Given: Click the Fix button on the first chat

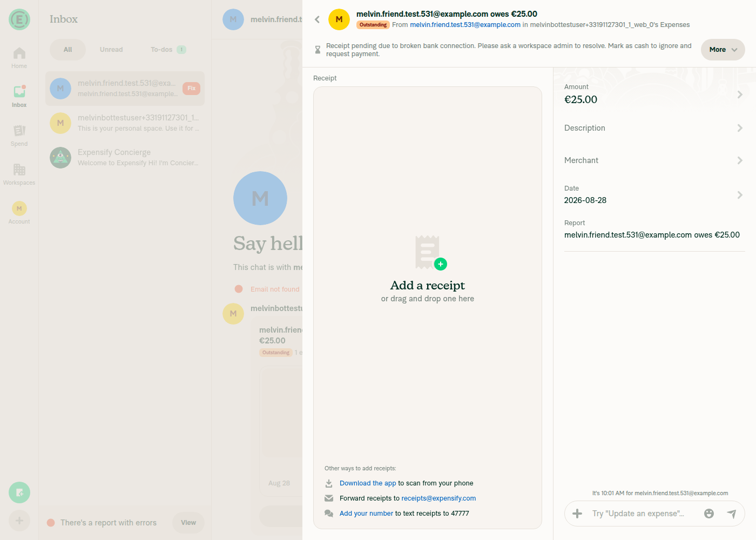Looking at the screenshot, I should point(191,89).
